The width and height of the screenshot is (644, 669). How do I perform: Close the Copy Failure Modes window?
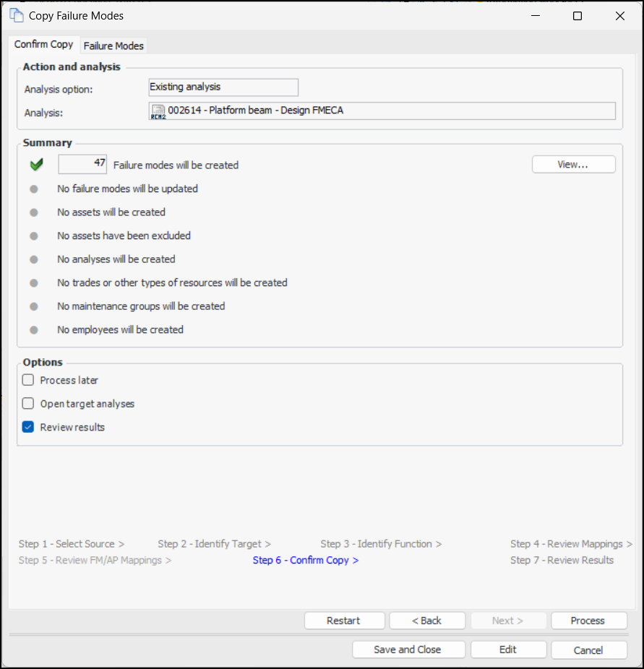[x=620, y=16]
